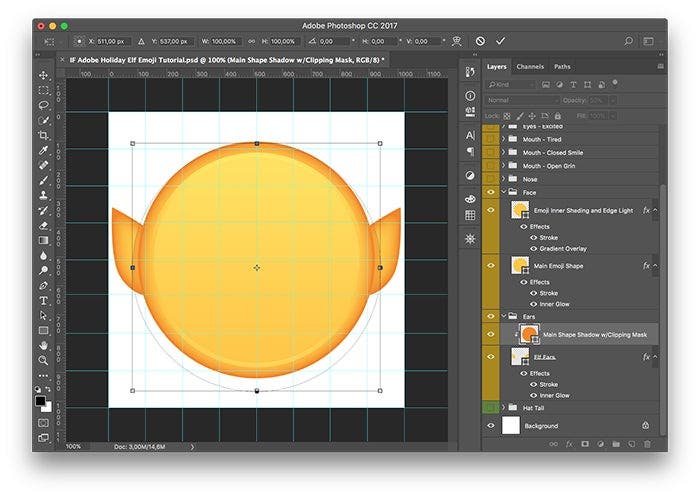Pick the Zoom tool in the toolbar
Screen dimensions: 700x498
point(43,360)
